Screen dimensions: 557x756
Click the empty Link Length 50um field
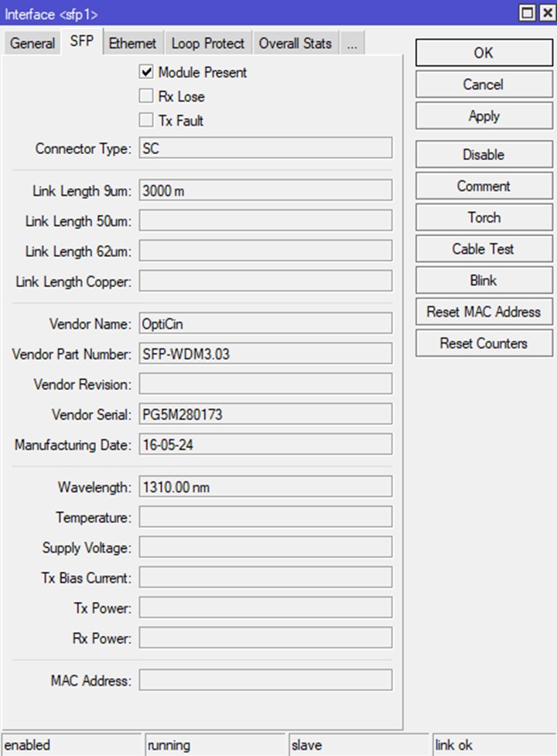pyautogui.click(x=265, y=221)
